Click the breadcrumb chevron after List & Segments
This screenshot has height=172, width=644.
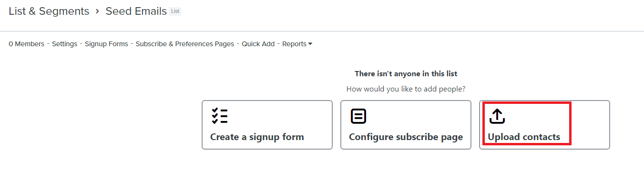(97, 11)
